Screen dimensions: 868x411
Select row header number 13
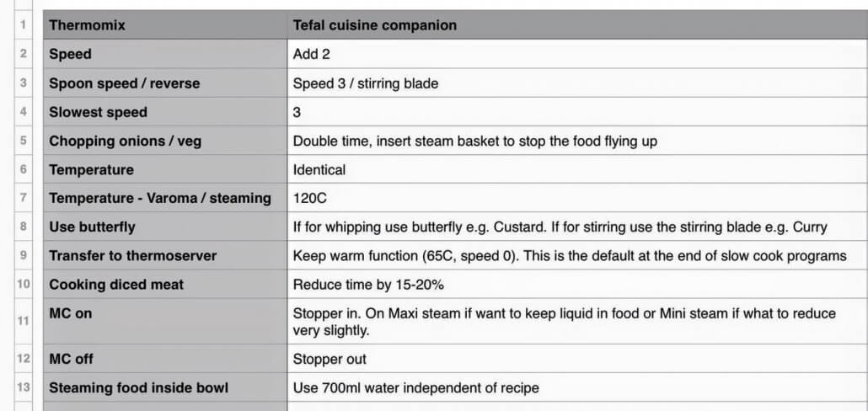coord(23,387)
